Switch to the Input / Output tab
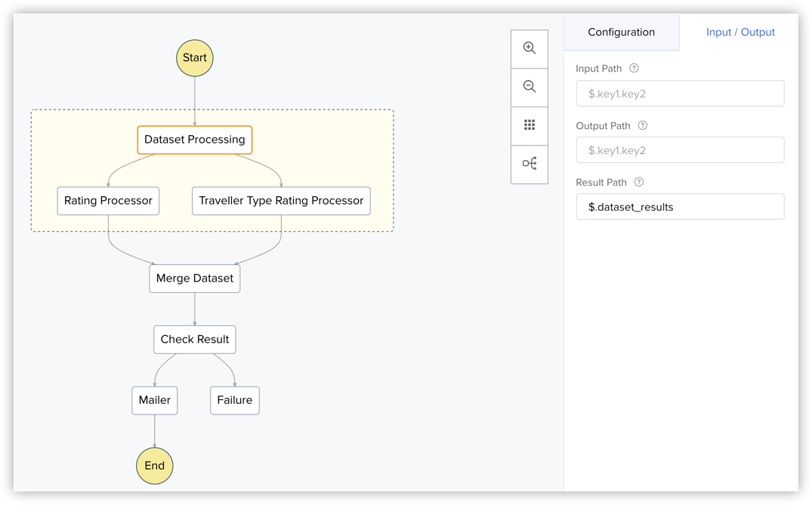Viewport: 812px width, 505px height. point(740,32)
